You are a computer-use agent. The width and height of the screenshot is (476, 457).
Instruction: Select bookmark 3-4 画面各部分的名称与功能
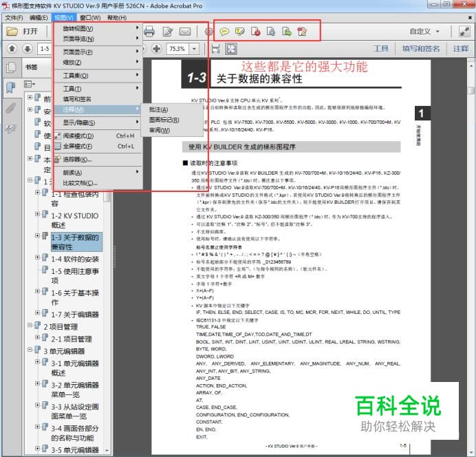[75, 433]
